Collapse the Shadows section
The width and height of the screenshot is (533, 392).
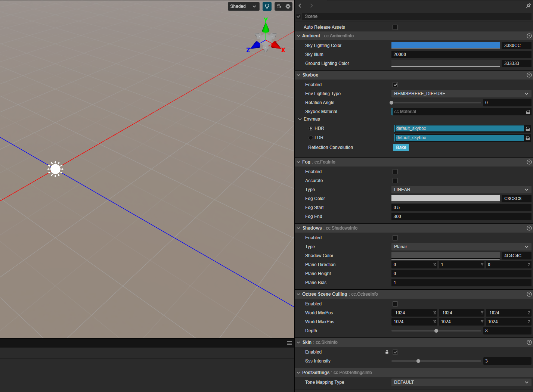tap(298, 228)
